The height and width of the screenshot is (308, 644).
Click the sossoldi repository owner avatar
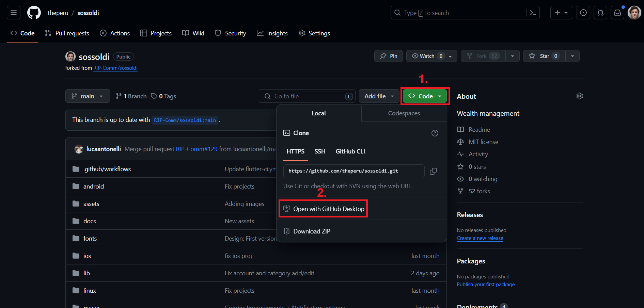click(70, 56)
